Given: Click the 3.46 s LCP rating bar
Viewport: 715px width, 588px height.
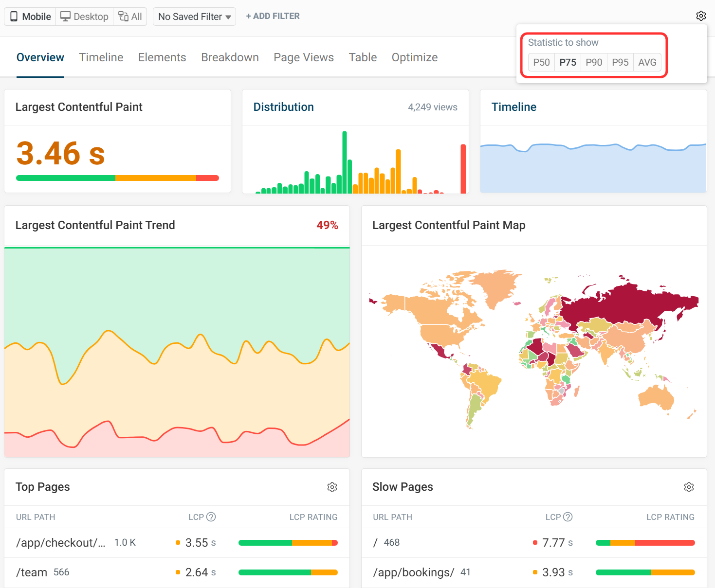Looking at the screenshot, I should tap(117, 178).
